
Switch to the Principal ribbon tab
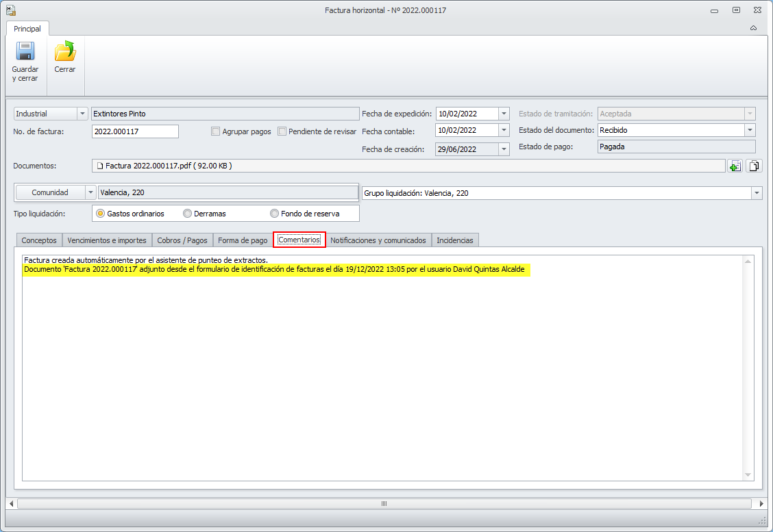pos(27,29)
